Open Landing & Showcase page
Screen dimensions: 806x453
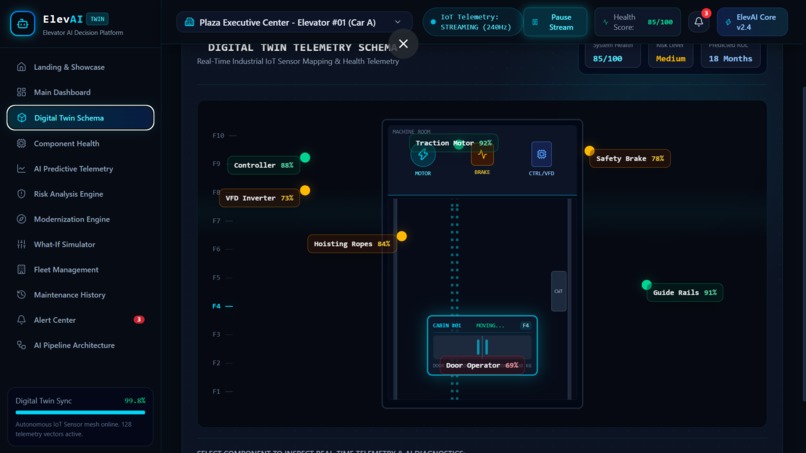pos(80,67)
